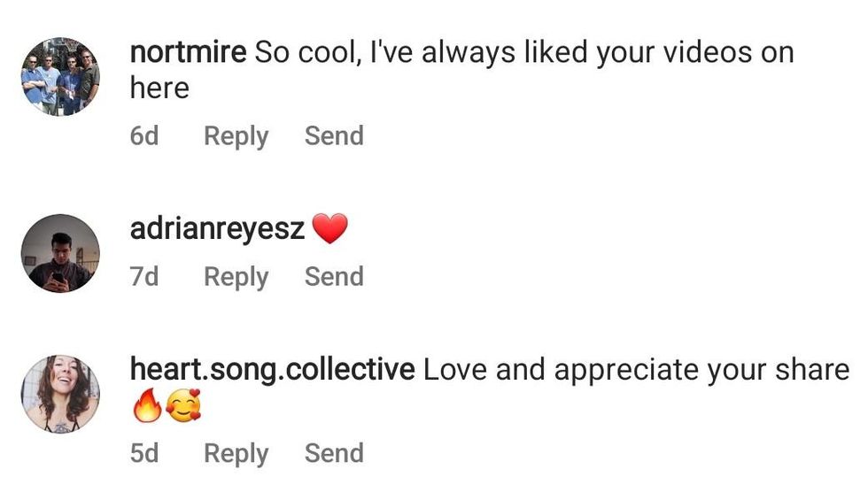Viewport: 868px width, 492px height.
Task: Reply to nortmire's comment
Action: [x=236, y=136]
